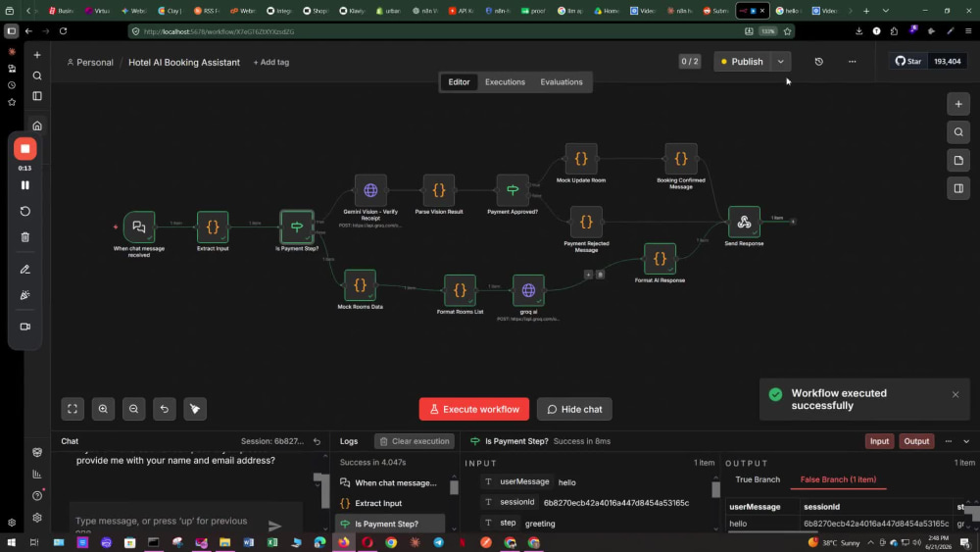Select the Parse Vision Result node
Viewport: 980px width, 552px height.
click(x=439, y=190)
